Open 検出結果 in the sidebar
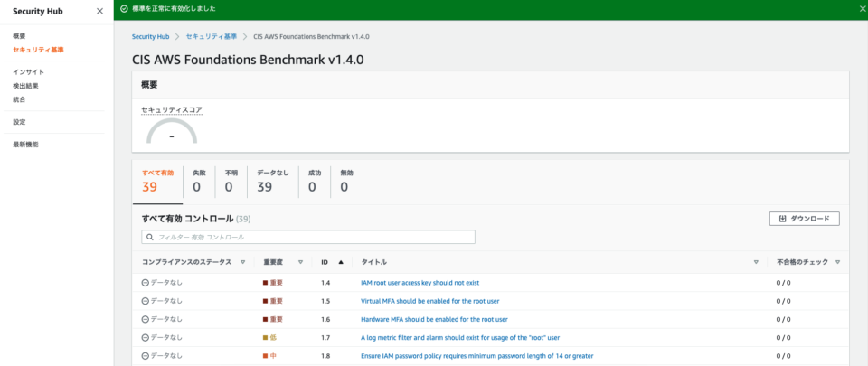The image size is (868, 366). (25, 86)
